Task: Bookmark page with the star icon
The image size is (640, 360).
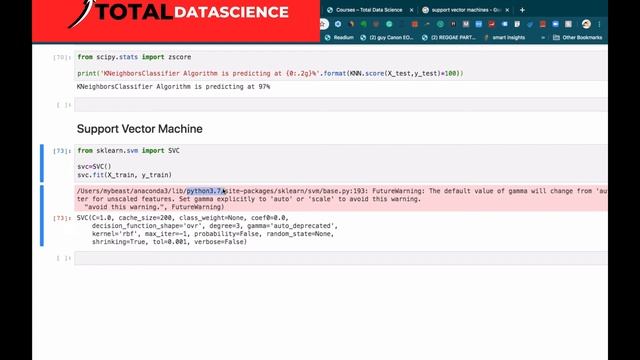Action: tap(323, 24)
